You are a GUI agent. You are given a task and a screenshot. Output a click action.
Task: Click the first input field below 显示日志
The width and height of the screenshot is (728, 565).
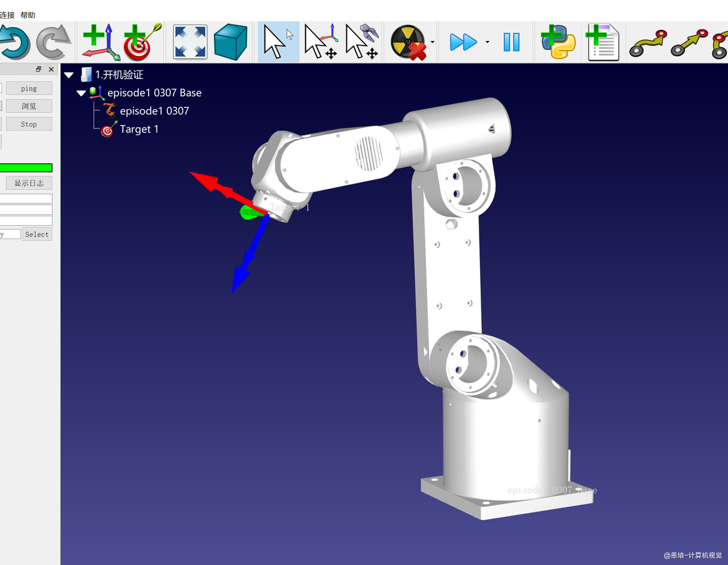26,199
